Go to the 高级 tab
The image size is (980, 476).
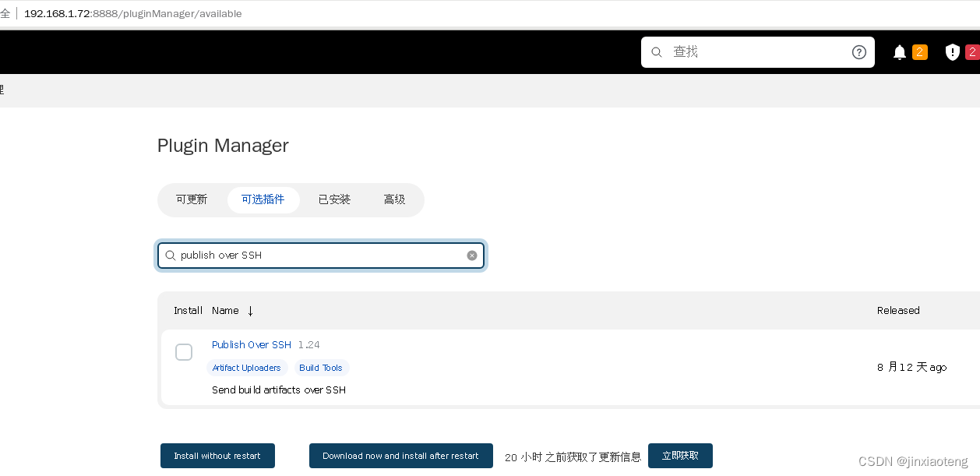(x=395, y=199)
